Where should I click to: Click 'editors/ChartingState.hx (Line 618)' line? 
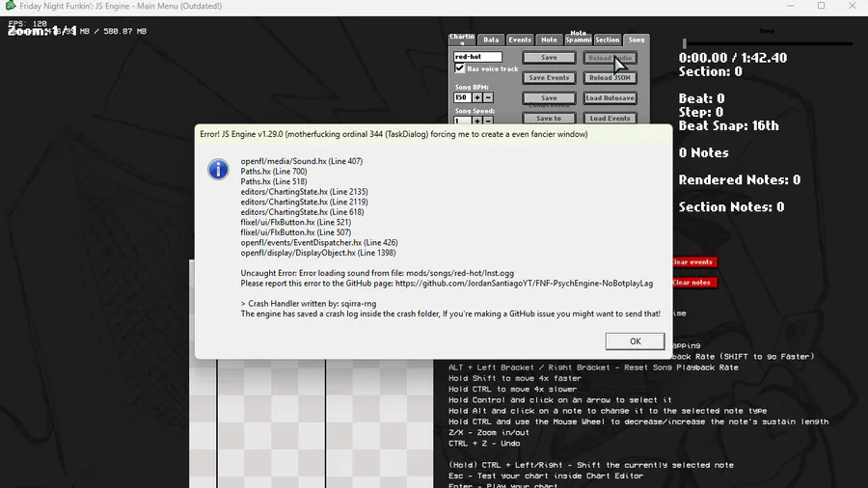click(x=302, y=212)
